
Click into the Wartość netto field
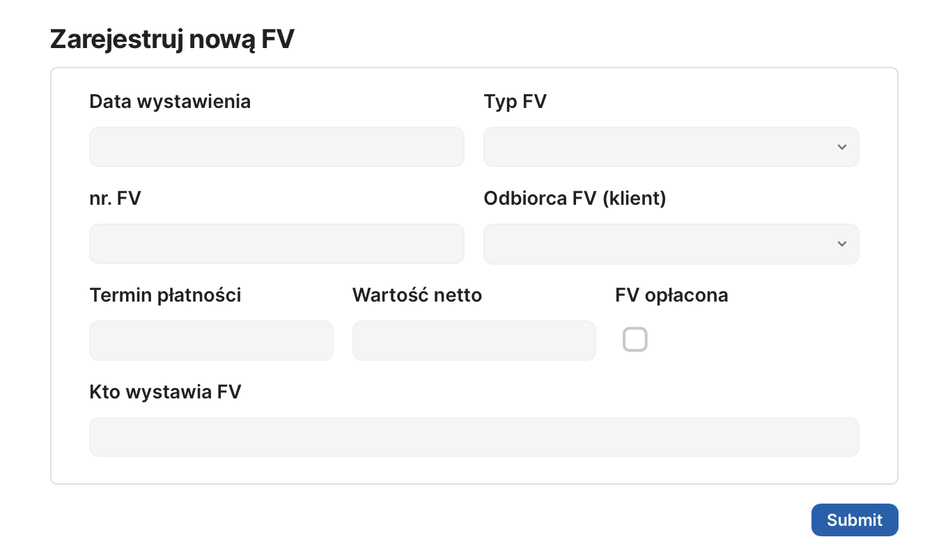point(474,341)
